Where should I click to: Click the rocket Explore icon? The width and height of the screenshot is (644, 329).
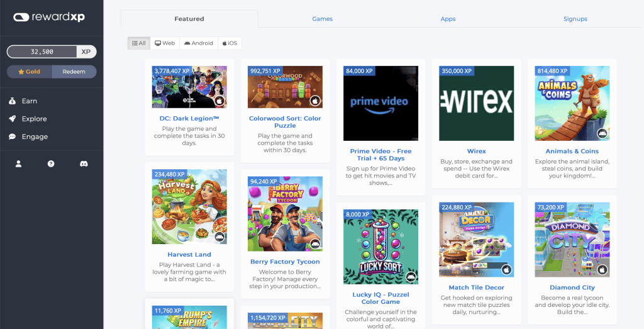pyautogui.click(x=13, y=119)
